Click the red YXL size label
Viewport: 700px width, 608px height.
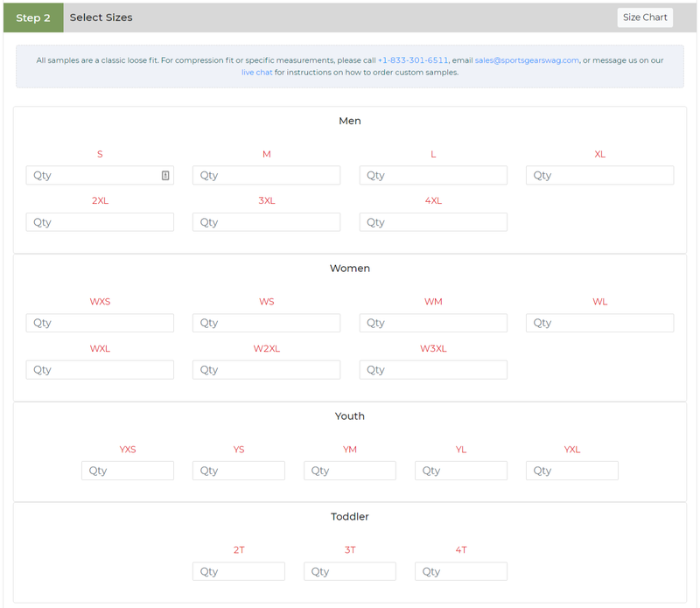[572, 450]
